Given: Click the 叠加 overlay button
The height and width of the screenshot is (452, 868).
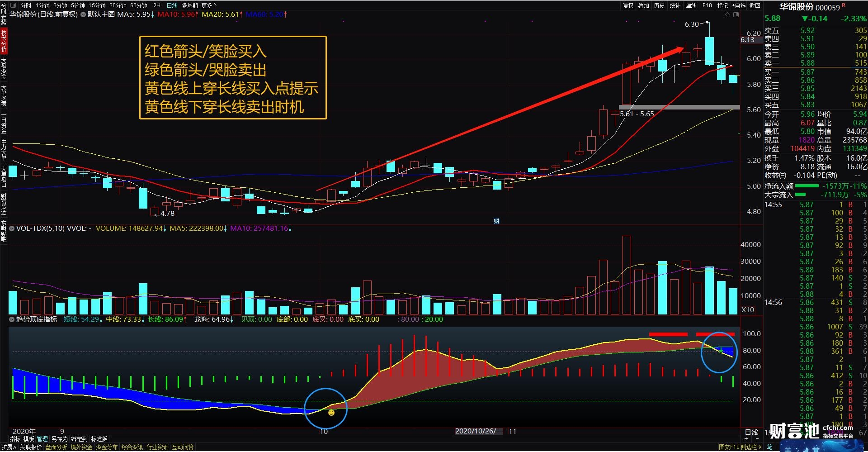Looking at the screenshot, I should pos(644,5).
